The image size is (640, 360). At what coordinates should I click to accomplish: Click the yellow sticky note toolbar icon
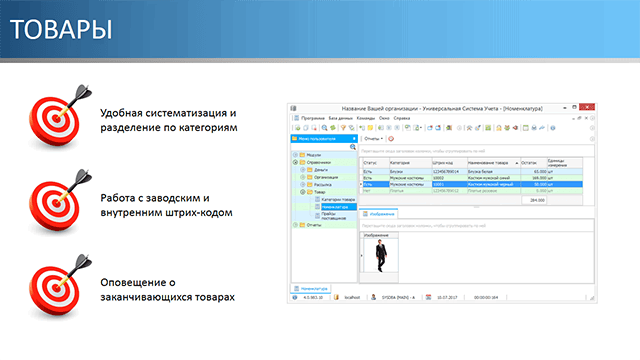tap(370, 128)
